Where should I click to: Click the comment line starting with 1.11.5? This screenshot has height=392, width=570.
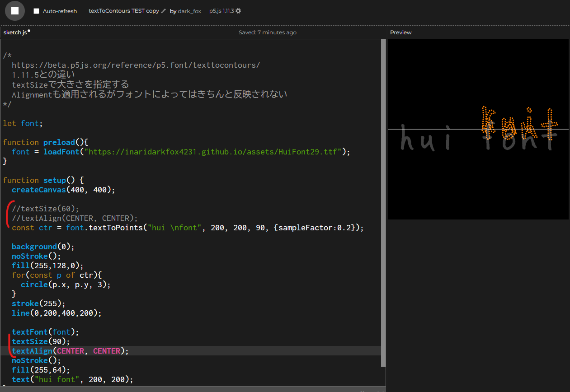pos(43,75)
